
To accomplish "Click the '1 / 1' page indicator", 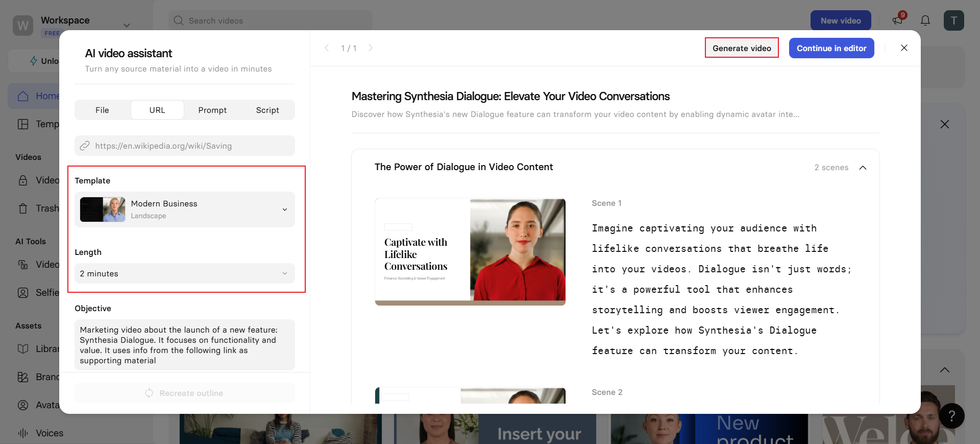I will point(349,48).
